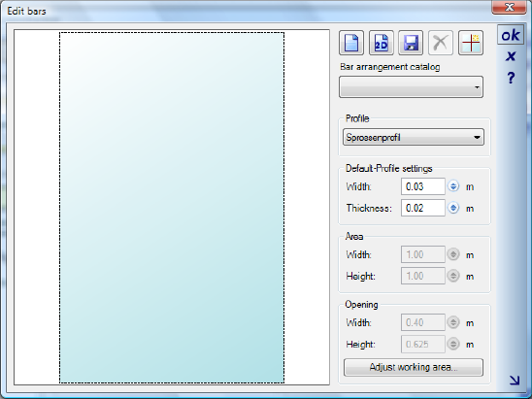Click the Adjust working area button
Image resolution: width=532 pixels, height=399 pixels.
point(414,367)
